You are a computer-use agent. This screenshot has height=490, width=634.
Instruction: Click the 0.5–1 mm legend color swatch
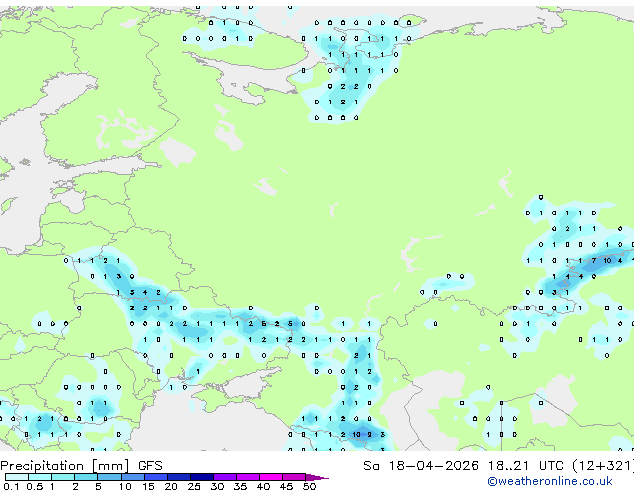tap(40, 477)
